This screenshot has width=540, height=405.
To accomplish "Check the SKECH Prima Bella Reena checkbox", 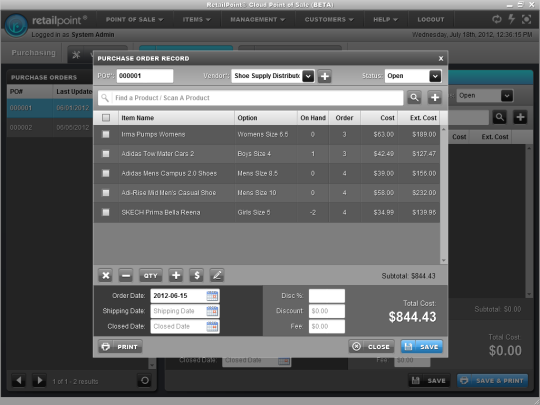I will pos(106,212).
